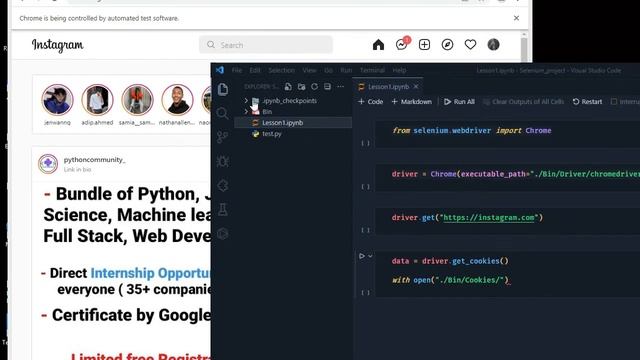This screenshot has width=640, height=360.
Task: Clear Outputs of All Cells
Action: click(523, 102)
